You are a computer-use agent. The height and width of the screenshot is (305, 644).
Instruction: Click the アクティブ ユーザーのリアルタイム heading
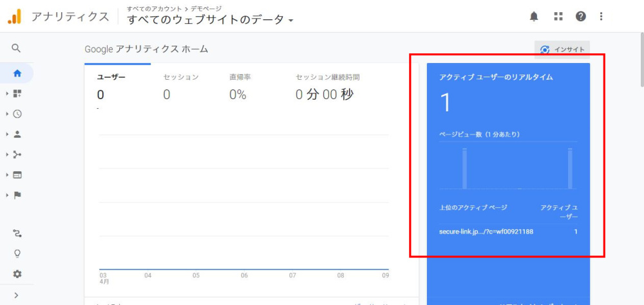496,77
